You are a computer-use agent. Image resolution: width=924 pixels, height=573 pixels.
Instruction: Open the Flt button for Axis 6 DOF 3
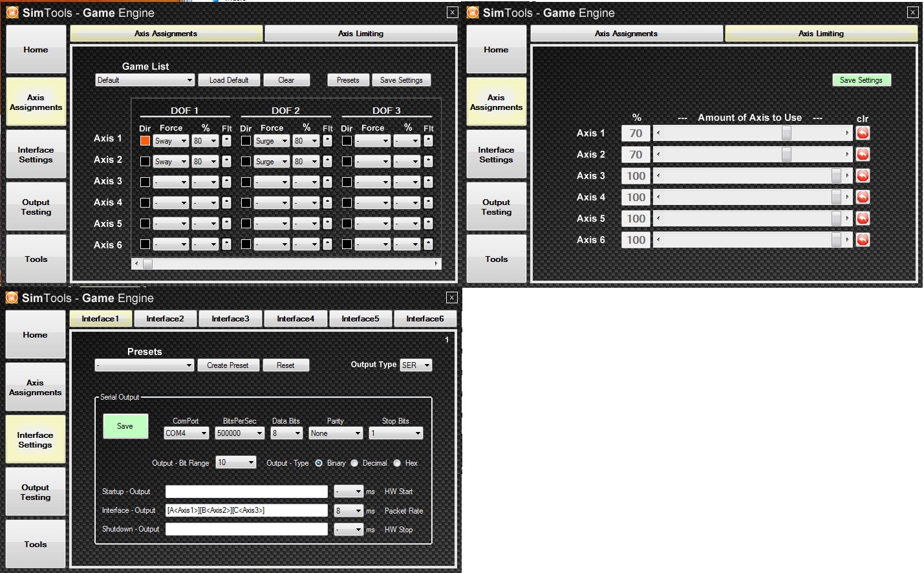pyautogui.click(x=428, y=244)
